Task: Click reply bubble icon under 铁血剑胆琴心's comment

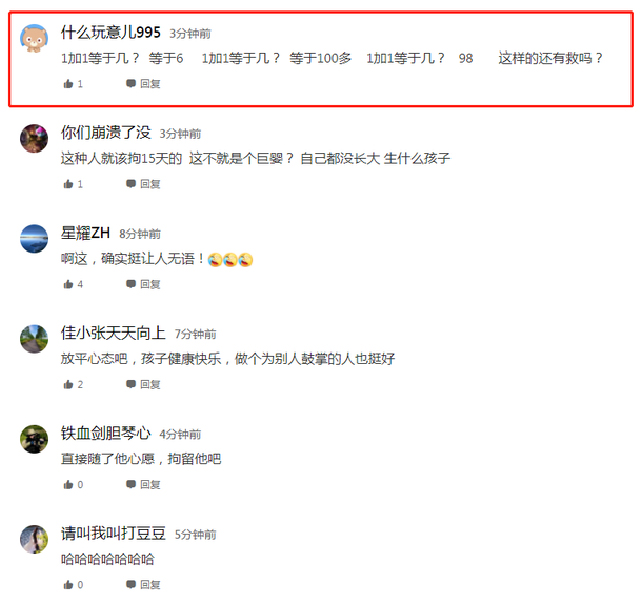Action: pos(131,484)
